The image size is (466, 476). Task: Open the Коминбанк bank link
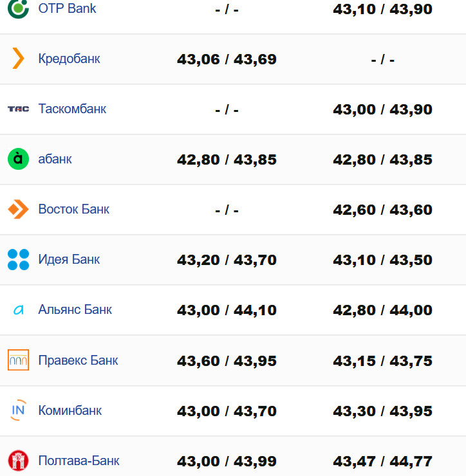[70, 410]
